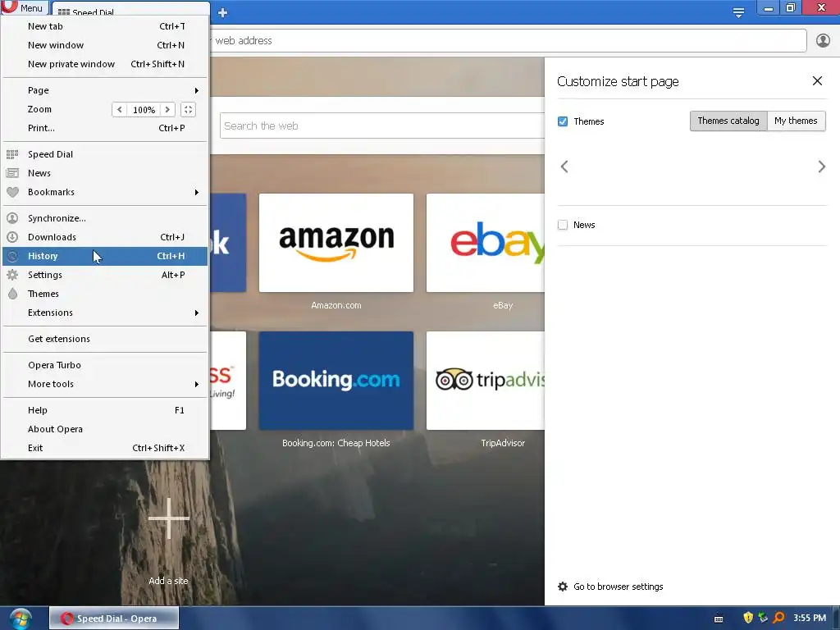
Task: Expand the Page submenu arrow
Action: coord(197,90)
